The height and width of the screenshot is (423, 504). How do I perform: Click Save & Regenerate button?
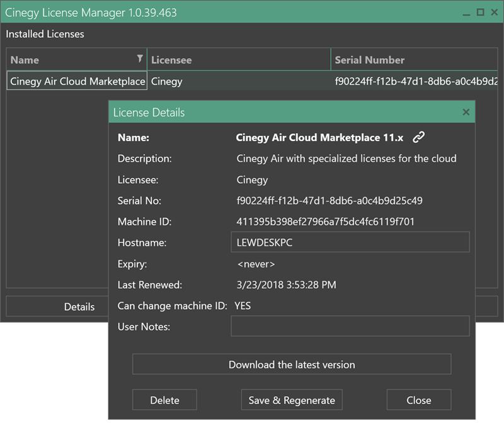[292, 400]
